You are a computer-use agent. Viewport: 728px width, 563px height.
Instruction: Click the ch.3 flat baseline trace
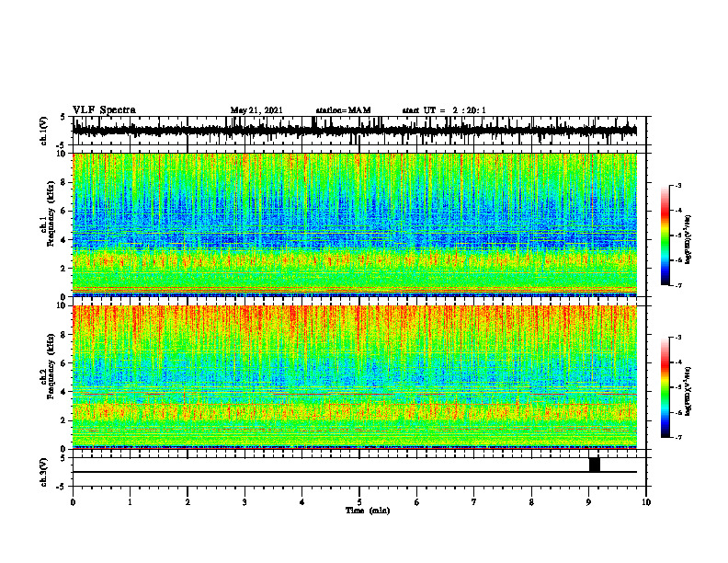[354, 472]
